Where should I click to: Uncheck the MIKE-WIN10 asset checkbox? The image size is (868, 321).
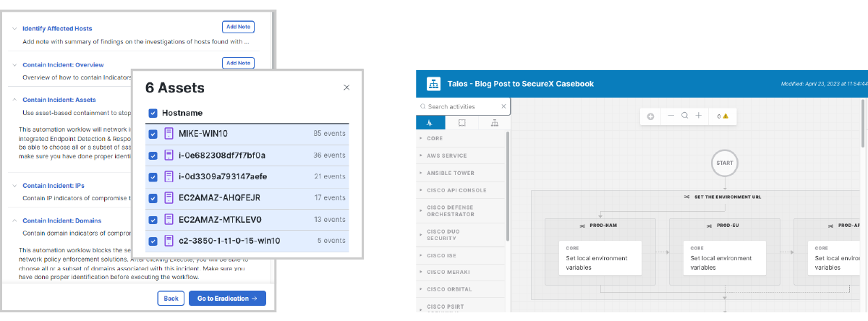tap(153, 134)
